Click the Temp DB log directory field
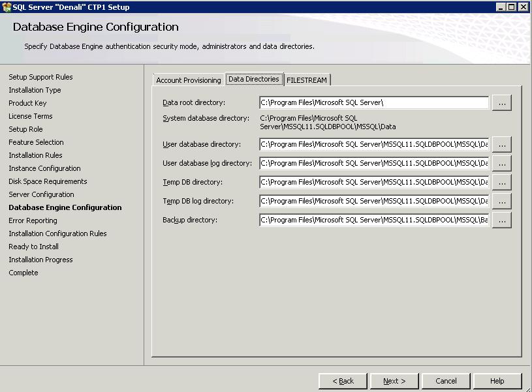The image size is (532, 392). (373, 202)
